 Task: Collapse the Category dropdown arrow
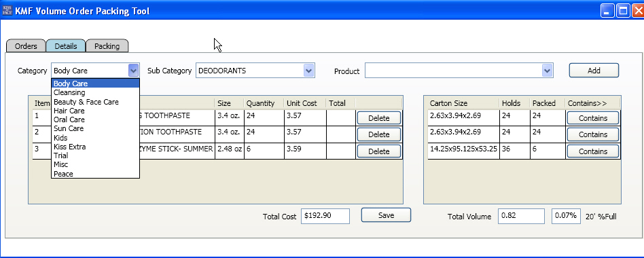coord(133,71)
